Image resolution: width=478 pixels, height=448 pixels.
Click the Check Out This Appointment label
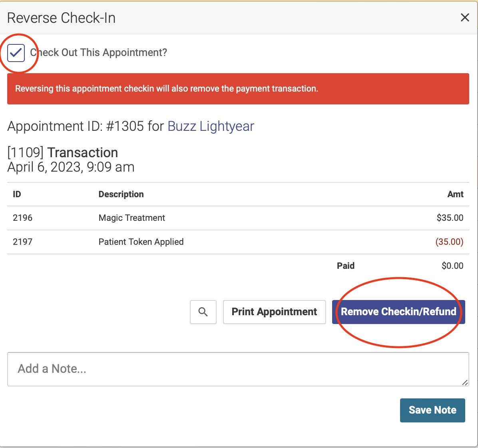[x=98, y=52]
